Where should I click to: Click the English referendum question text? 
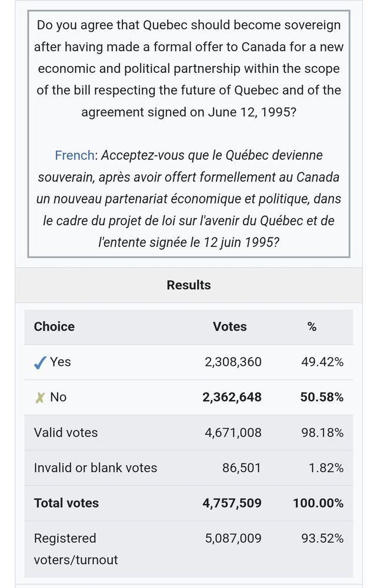(x=189, y=68)
